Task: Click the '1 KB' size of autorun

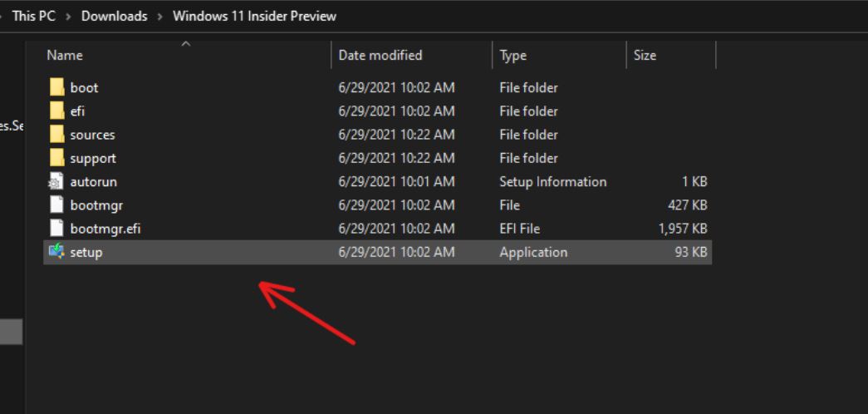Action: (694, 182)
